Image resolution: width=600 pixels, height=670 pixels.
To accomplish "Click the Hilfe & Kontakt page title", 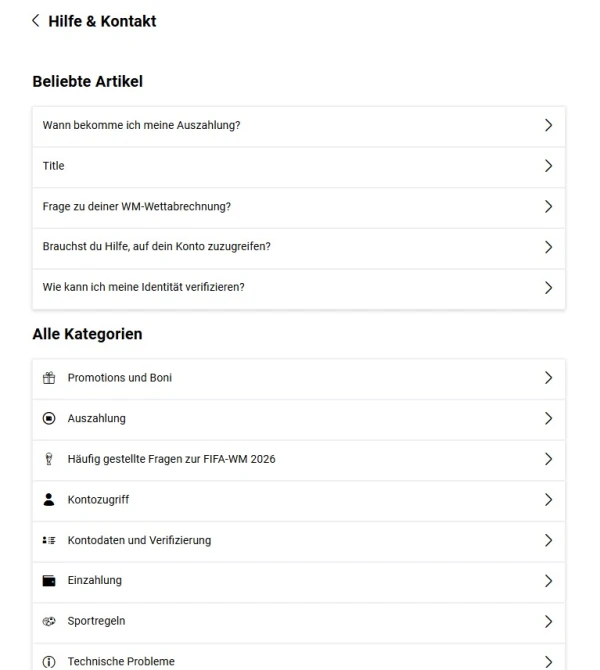I will [102, 21].
